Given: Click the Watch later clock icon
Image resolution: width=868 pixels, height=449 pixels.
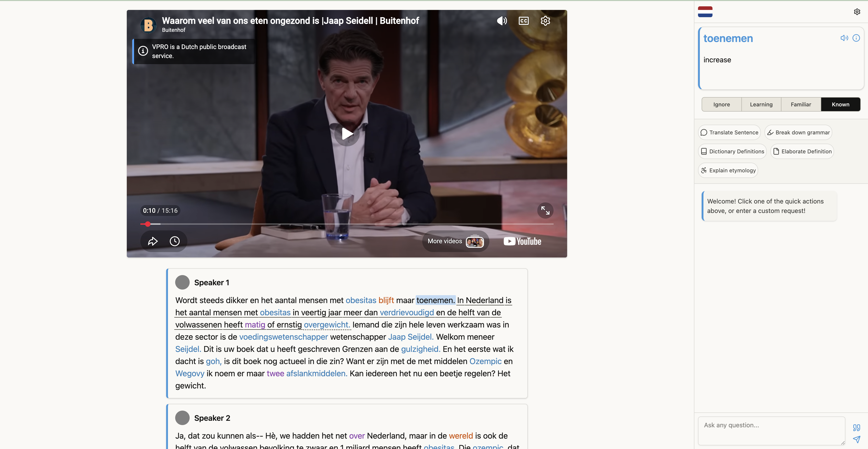Looking at the screenshot, I should pyautogui.click(x=175, y=241).
